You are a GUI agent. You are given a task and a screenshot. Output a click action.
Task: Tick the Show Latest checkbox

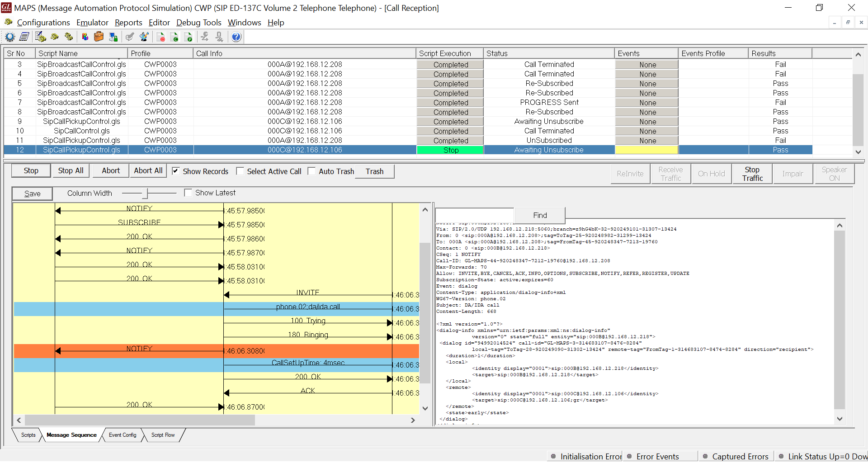click(x=188, y=193)
